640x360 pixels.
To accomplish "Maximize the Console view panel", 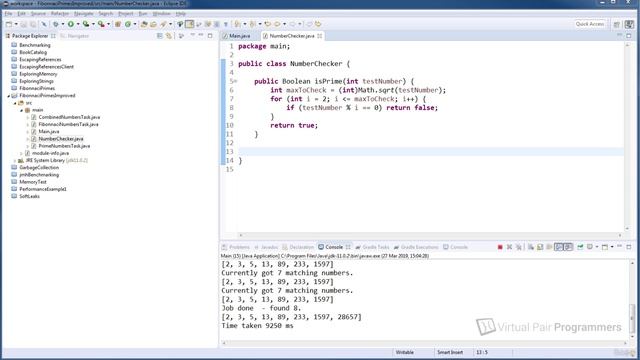I will click(629, 247).
